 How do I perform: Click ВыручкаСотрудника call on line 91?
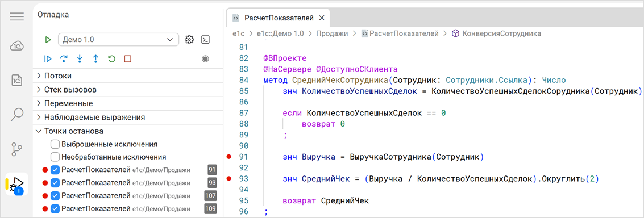pos(390,157)
